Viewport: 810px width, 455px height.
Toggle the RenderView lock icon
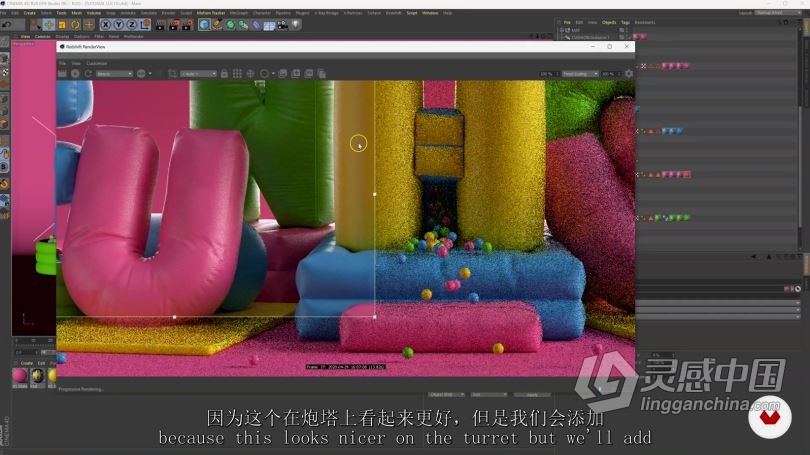pyautogui.click(x=224, y=74)
